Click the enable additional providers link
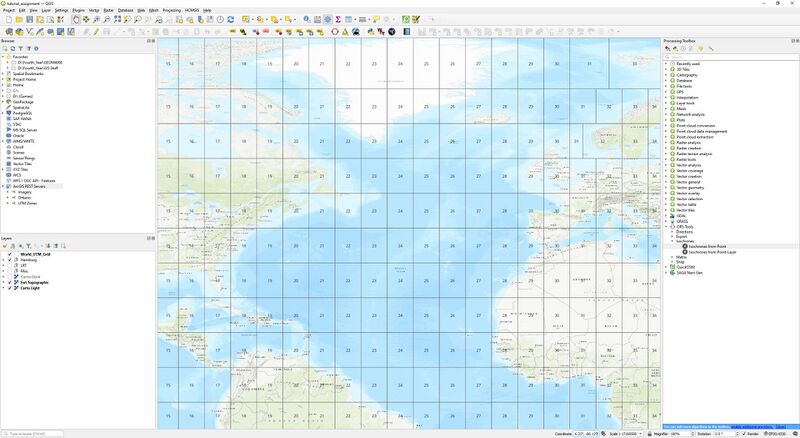Screen dimensions: 800x438 coord(753,427)
